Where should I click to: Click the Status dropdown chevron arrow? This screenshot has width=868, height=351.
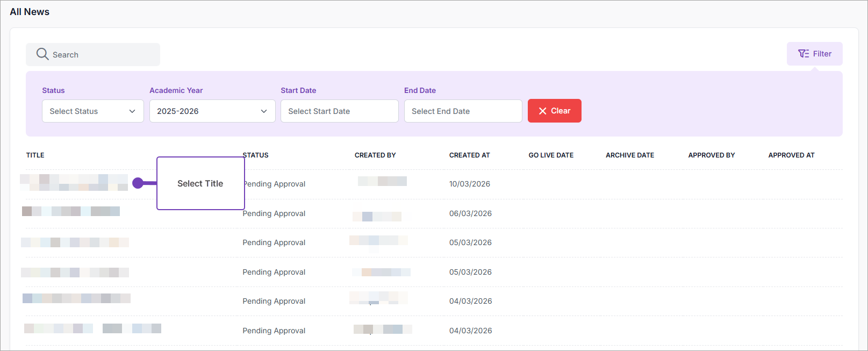132,111
